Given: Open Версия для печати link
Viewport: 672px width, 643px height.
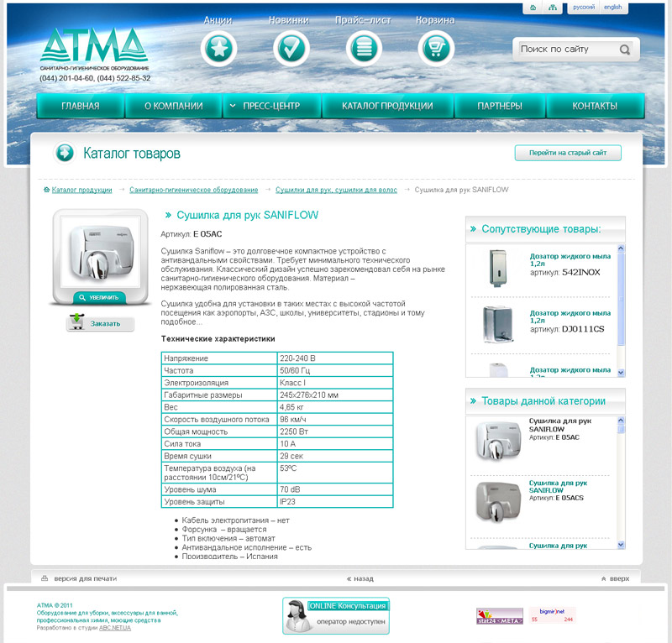Looking at the screenshot, I should (84, 578).
